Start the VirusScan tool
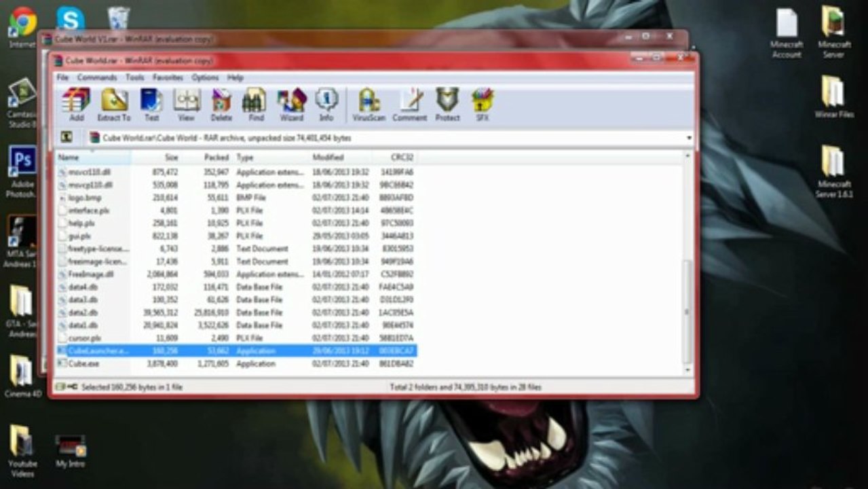Image resolution: width=868 pixels, height=489 pixels. (x=369, y=105)
